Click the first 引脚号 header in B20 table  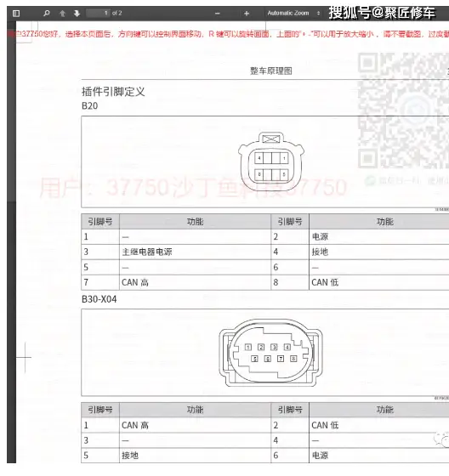coord(100,222)
